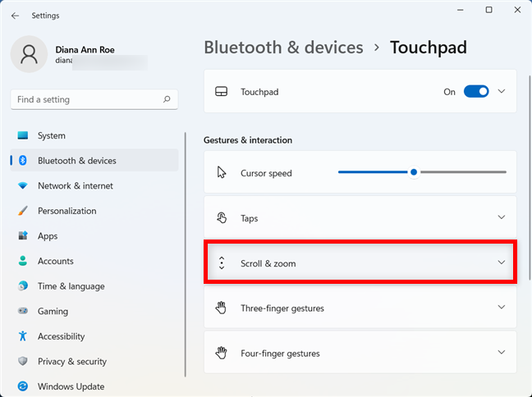Click the main content vertical scrollbar
Viewport: 532px width, 397px height.
coord(530,177)
